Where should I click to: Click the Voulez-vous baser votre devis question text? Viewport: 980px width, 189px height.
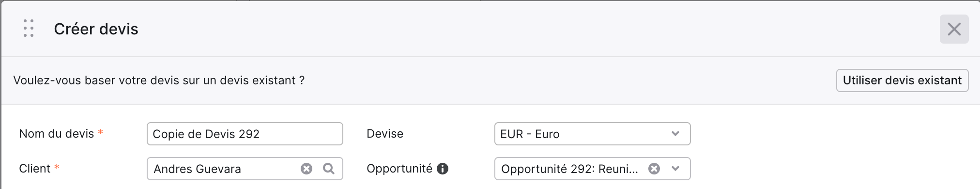tap(159, 80)
